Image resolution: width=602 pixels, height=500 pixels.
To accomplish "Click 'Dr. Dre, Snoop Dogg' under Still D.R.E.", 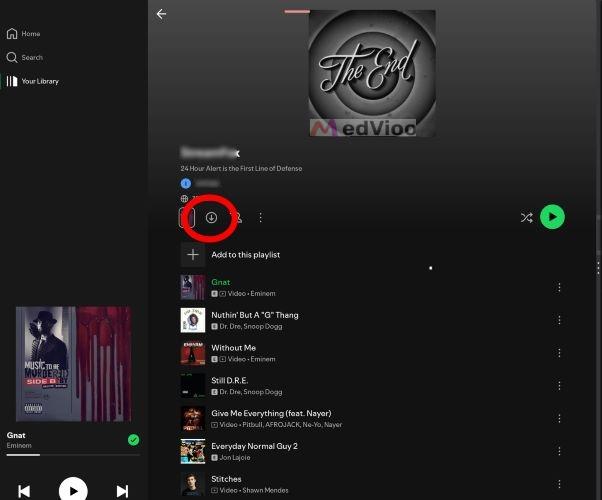I will [251, 392].
